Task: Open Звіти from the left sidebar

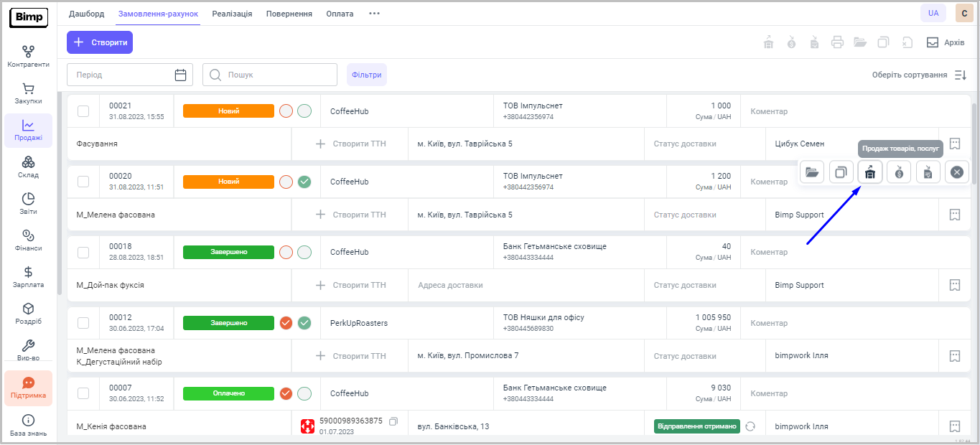Action: [28, 204]
